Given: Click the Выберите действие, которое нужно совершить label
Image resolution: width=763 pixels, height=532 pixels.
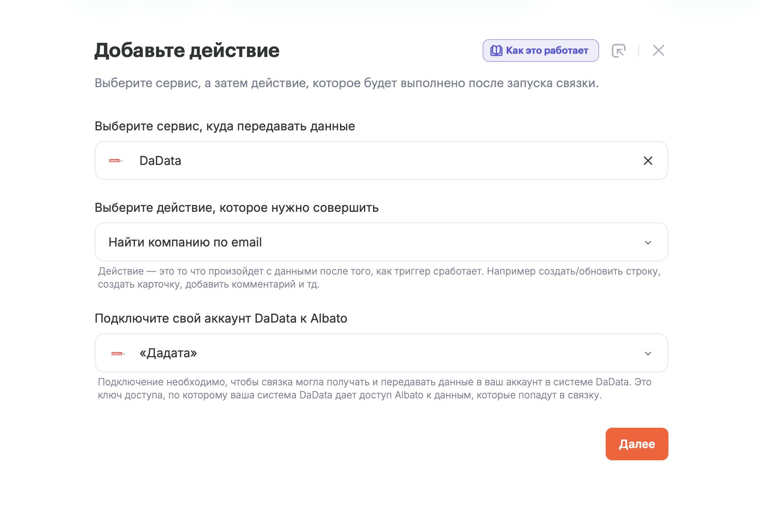Looking at the screenshot, I should pos(236,208).
